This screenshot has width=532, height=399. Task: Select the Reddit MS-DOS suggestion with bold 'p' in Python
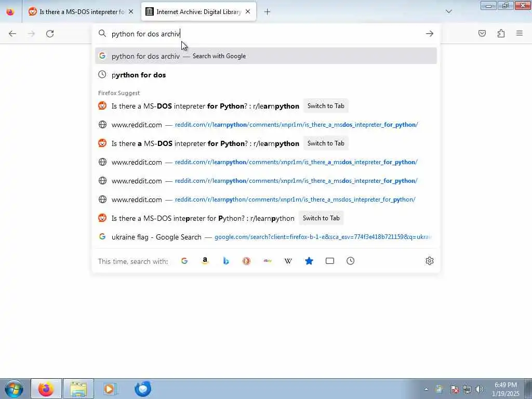(266, 218)
